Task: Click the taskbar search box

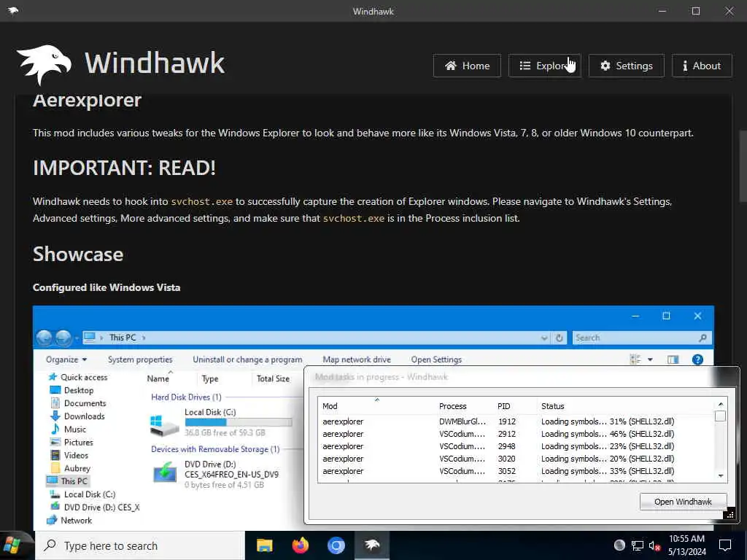Action: tap(139, 545)
